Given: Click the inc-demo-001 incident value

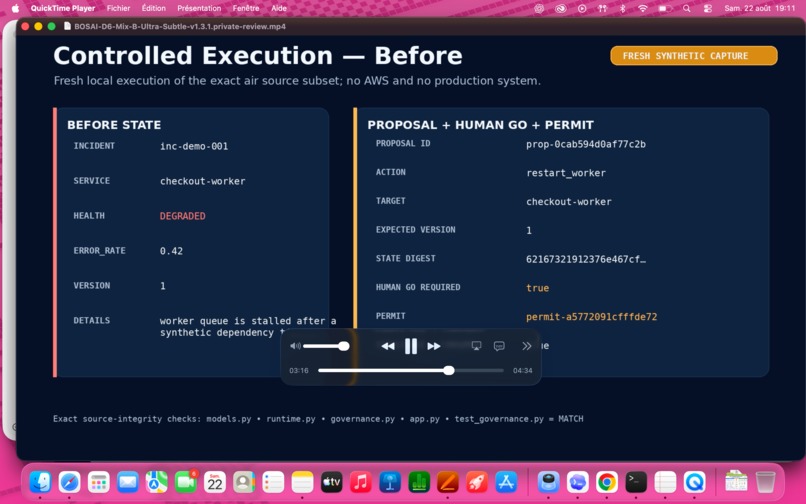Looking at the screenshot, I should click(194, 146).
